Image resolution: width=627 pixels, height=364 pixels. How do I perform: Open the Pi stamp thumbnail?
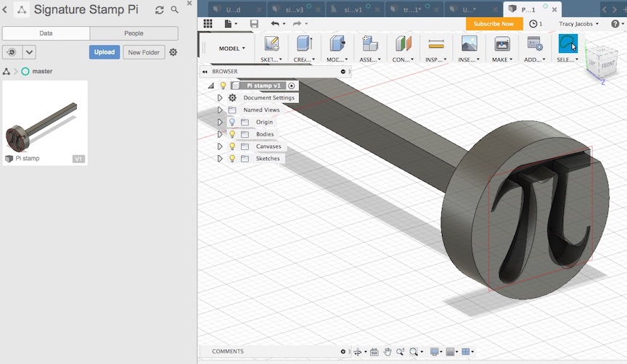(x=45, y=123)
